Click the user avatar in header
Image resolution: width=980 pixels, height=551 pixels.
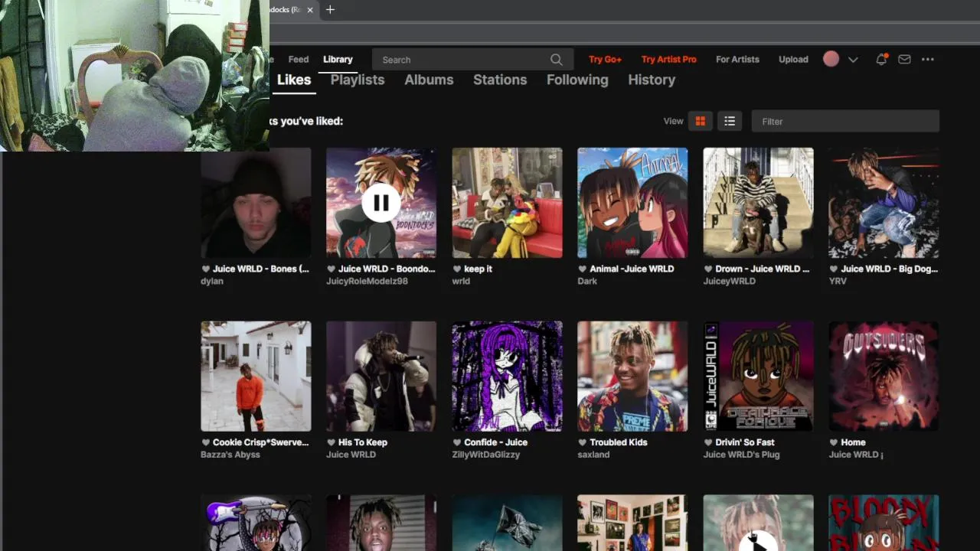[x=831, y=59]
